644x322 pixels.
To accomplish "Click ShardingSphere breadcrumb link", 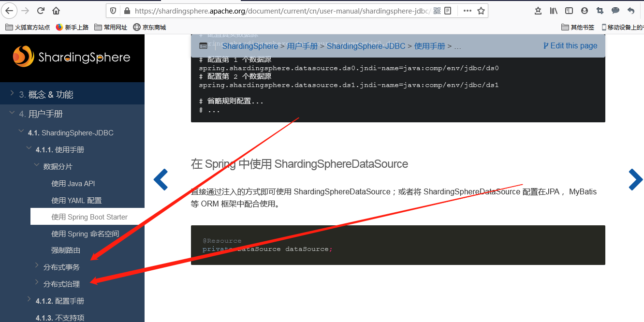I will tap(250, 46).
